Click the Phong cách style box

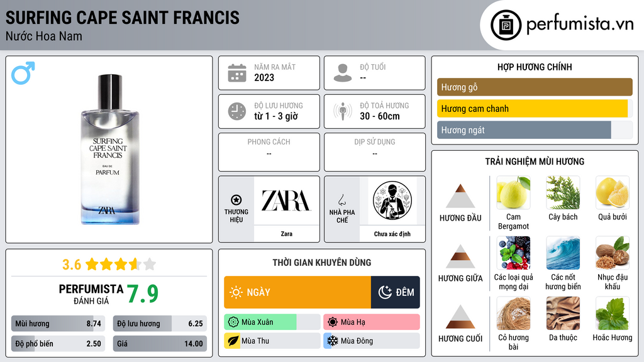click(269, 152)
